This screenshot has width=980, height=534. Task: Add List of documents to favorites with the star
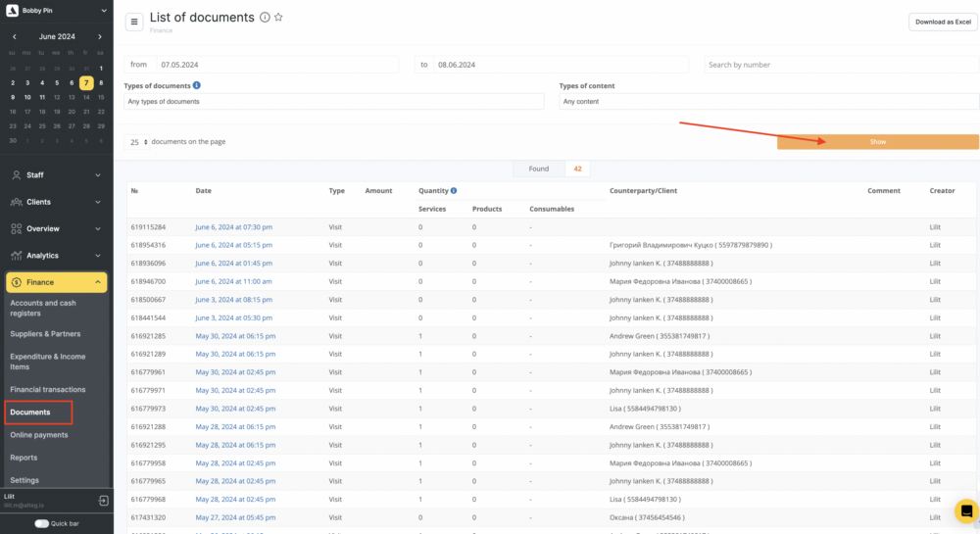[x=278, y=18]
